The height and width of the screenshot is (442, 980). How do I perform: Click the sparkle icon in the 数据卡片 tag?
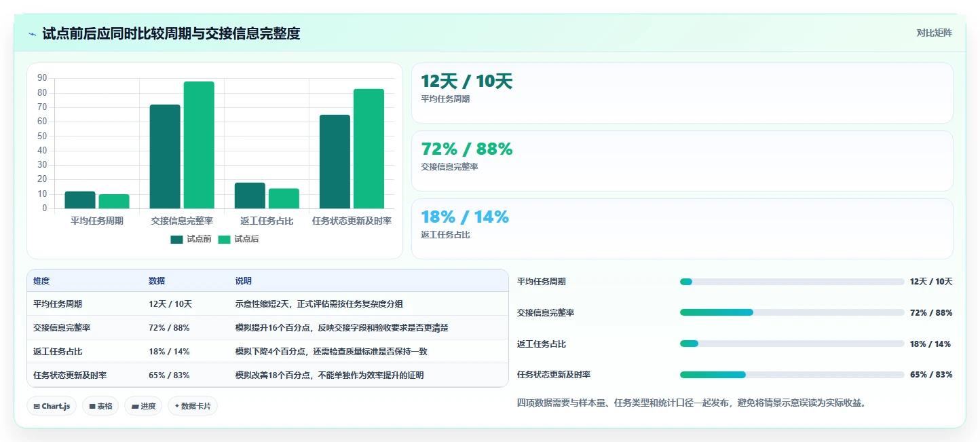[177, 406]
